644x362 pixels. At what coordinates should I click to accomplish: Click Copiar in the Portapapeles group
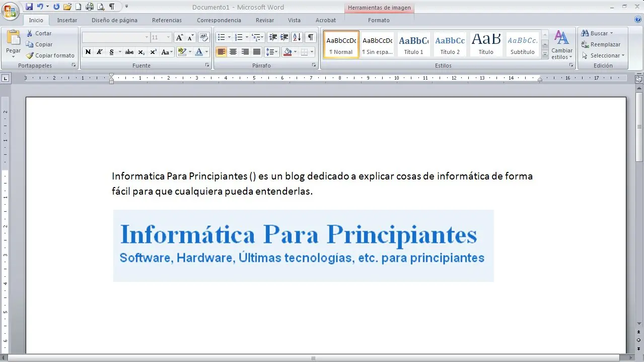click(39, 44)
